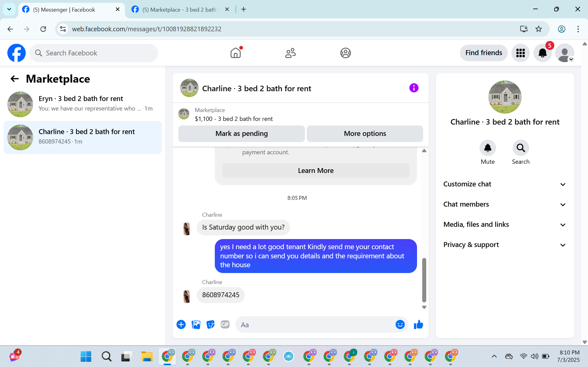Click the 'Is Saturday good with you?' message
588x367 pixels.
click(x=243, y=227)
